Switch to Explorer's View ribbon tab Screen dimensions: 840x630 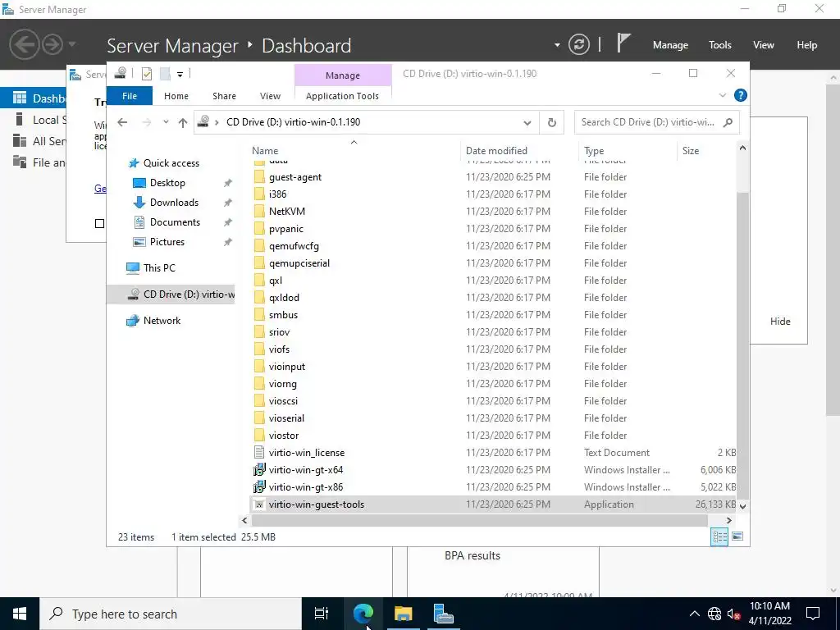270,96
